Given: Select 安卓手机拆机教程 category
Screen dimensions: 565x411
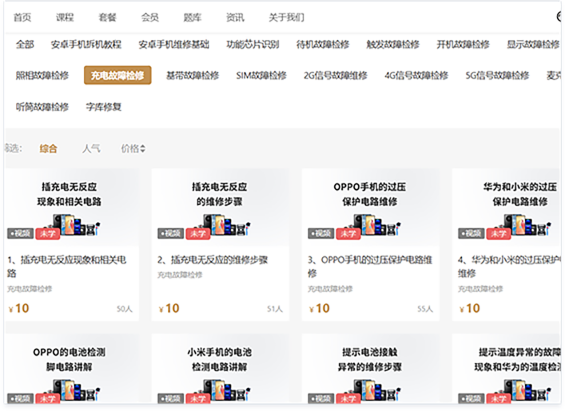Looking at the screenshot, I should click(x=86, y=44).
